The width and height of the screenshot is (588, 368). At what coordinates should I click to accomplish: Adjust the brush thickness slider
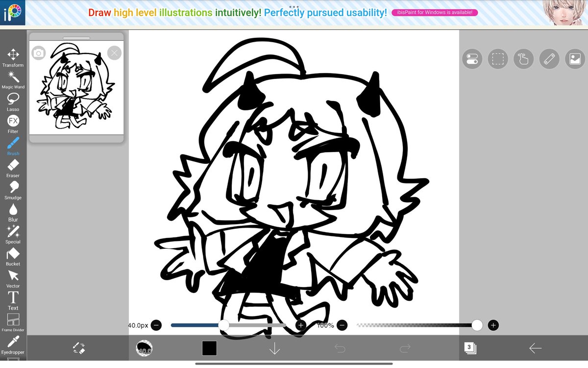(228, 325)
